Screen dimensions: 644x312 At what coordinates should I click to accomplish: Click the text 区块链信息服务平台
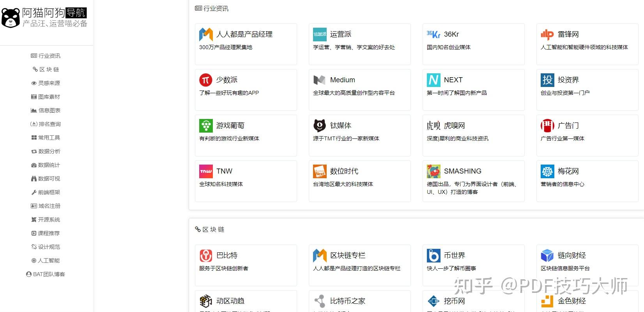coord(565,268)
